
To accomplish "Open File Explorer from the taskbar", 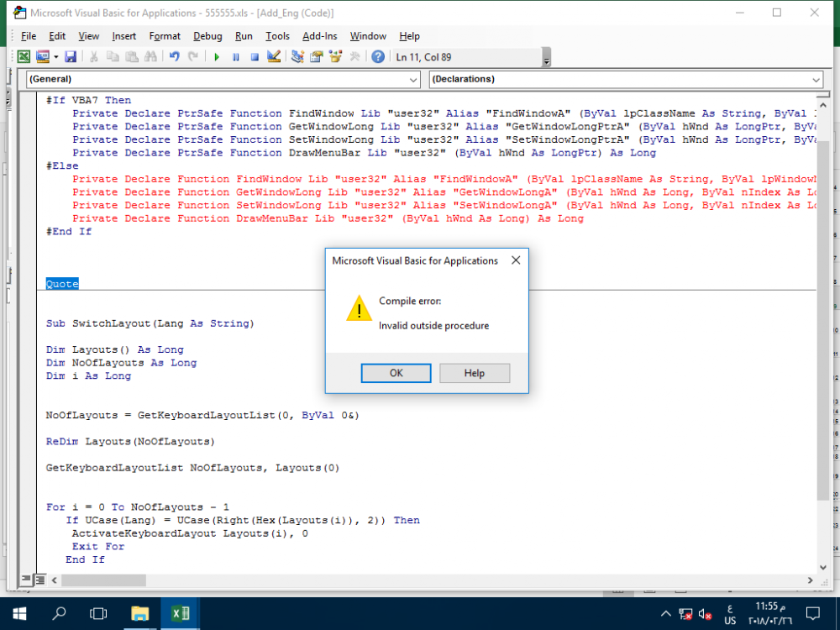I will [139, 613].
